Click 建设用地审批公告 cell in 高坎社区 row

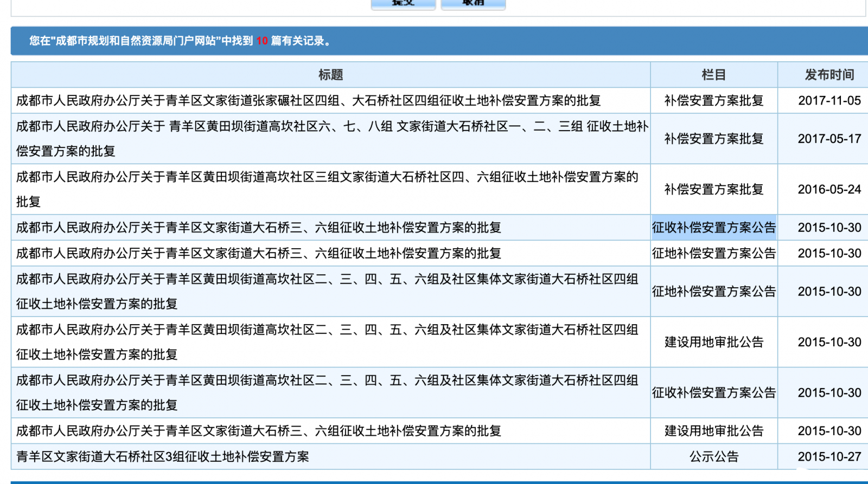(x=714, y=342)
